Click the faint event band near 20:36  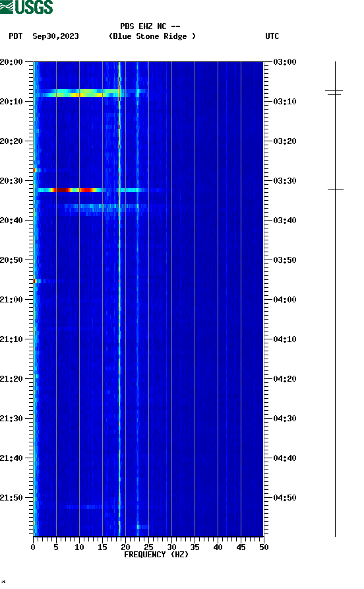point(105,208)
